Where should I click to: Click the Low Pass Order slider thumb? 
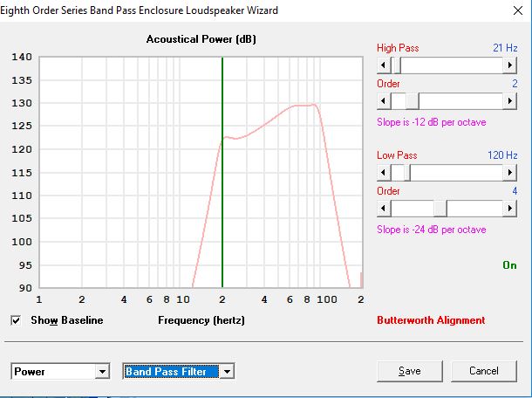click(440, 209)
